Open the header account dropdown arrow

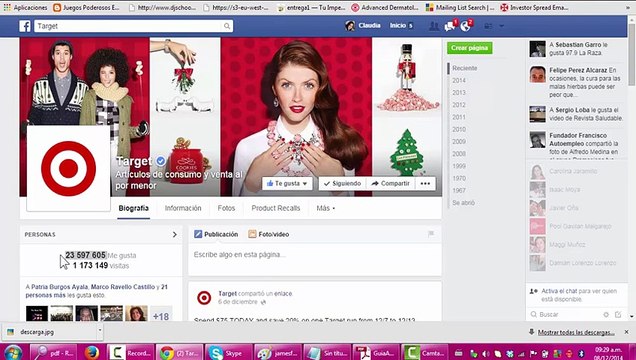point(502,26)
